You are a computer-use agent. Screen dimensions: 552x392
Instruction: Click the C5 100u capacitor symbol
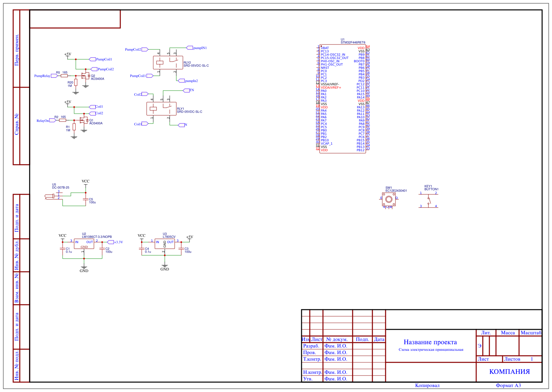86,199
